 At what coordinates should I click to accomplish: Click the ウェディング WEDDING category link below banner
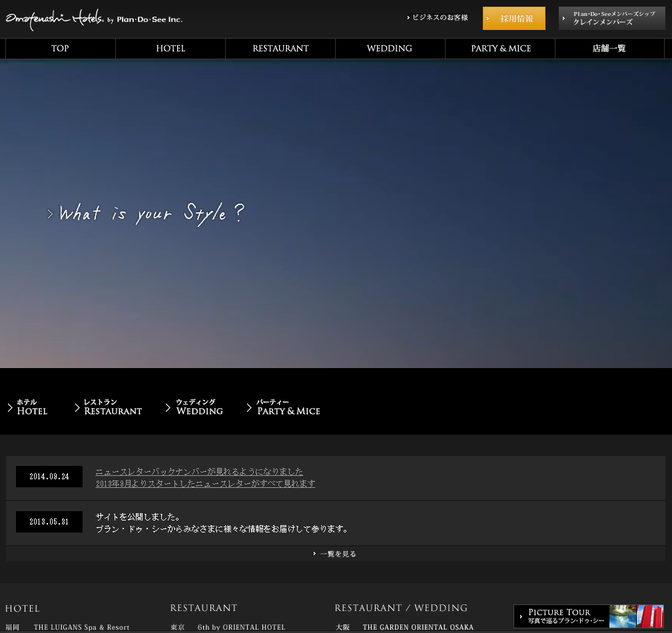tap(198, 407)
